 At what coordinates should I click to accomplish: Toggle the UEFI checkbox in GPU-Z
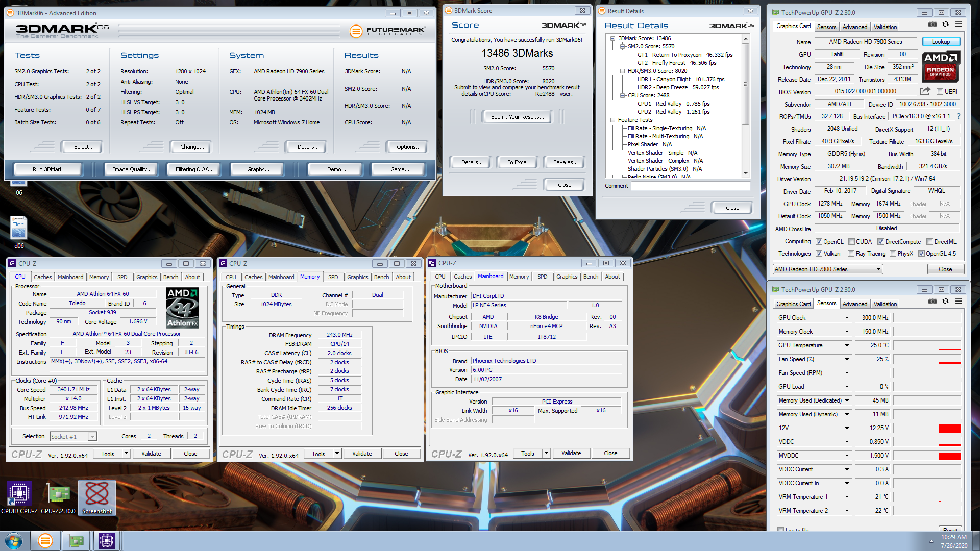[x=940, y=92]
